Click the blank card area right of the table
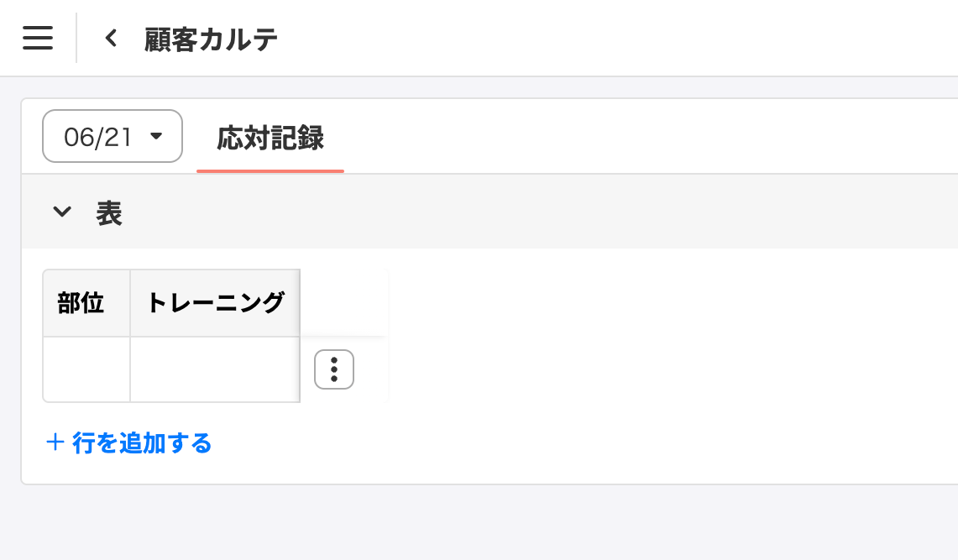Screen dimensions: 958x560 [672, 336]
